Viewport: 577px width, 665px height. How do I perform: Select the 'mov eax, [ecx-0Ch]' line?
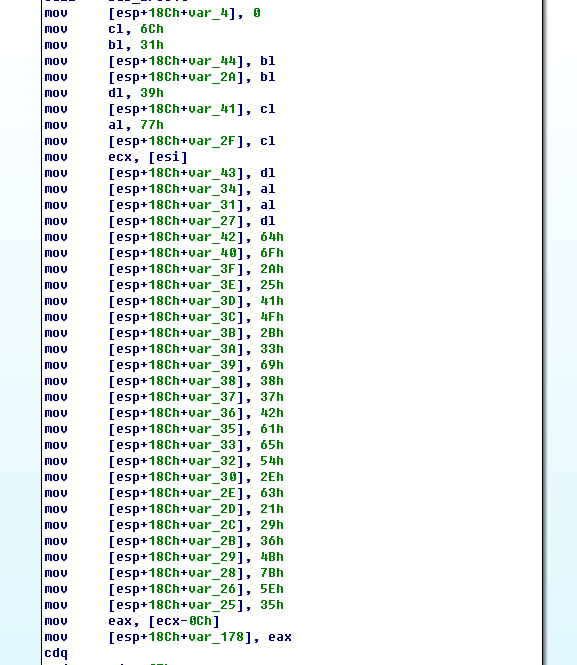tap(132, 621)
